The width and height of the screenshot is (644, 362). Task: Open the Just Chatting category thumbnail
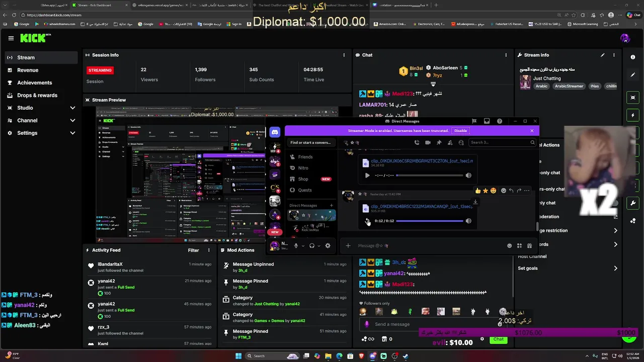[x=525, y=82]
